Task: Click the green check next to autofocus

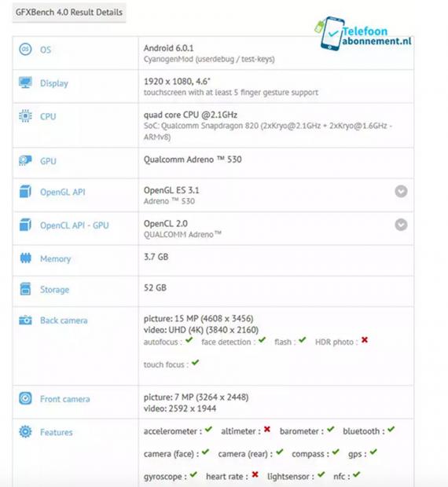Action: click(189, 340)
